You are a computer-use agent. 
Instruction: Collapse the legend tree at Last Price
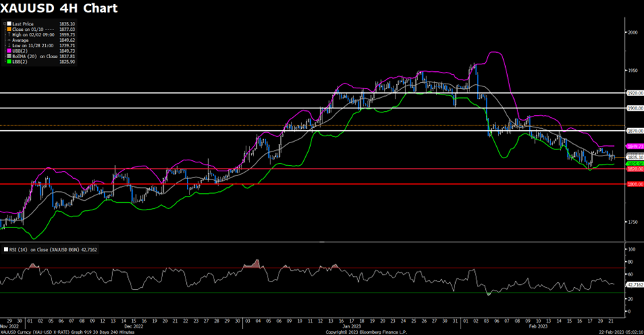tap(3, 23)
